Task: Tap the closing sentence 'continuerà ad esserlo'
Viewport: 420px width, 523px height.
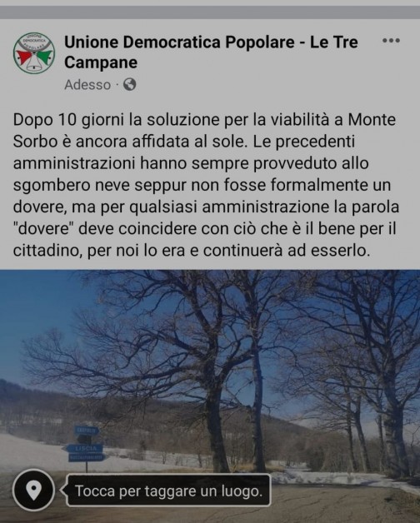Action: (287, 251)
